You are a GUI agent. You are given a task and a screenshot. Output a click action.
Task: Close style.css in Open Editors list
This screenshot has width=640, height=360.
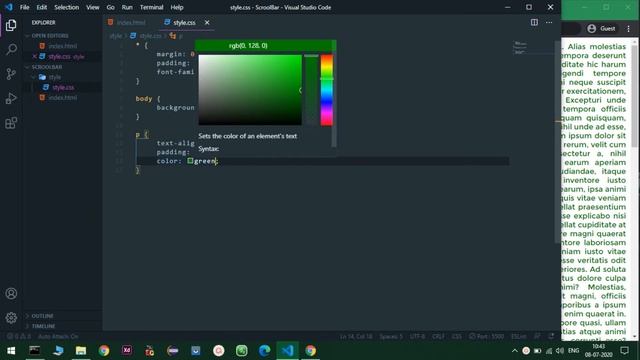(34, 56)
